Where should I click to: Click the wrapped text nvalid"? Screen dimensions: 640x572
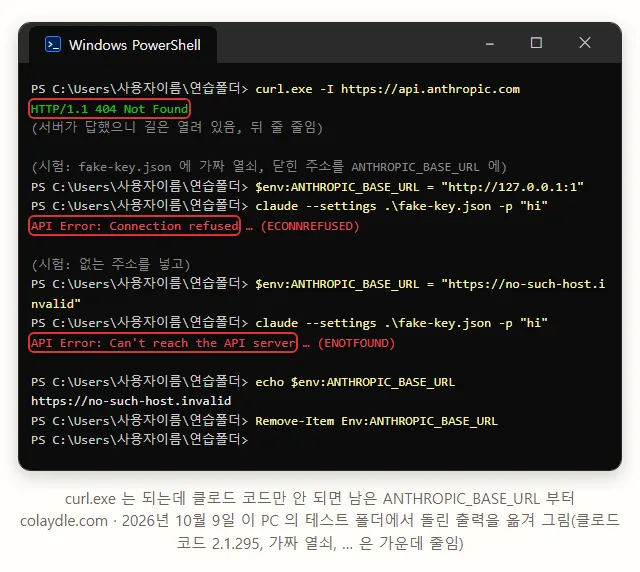pyautogui.click(x=56, y=304)
